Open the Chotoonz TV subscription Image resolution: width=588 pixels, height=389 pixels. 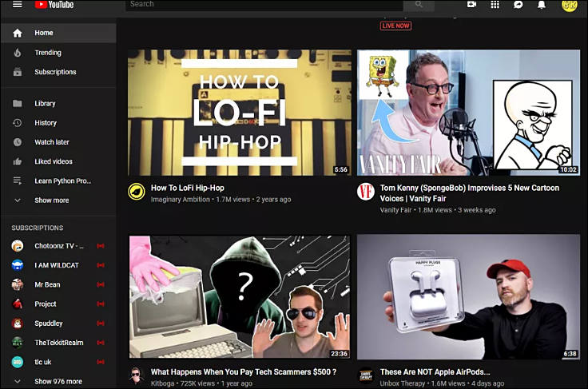tap(58, 246)
